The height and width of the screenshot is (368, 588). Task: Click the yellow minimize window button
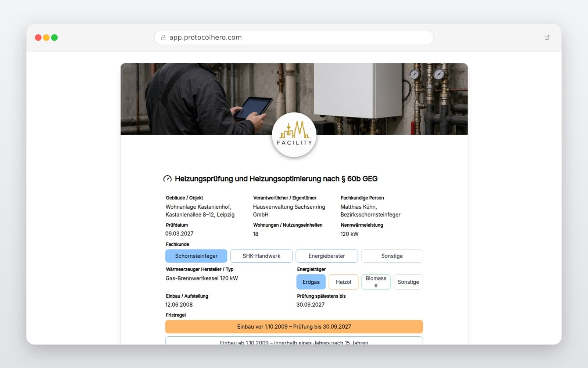pos(46,38)
